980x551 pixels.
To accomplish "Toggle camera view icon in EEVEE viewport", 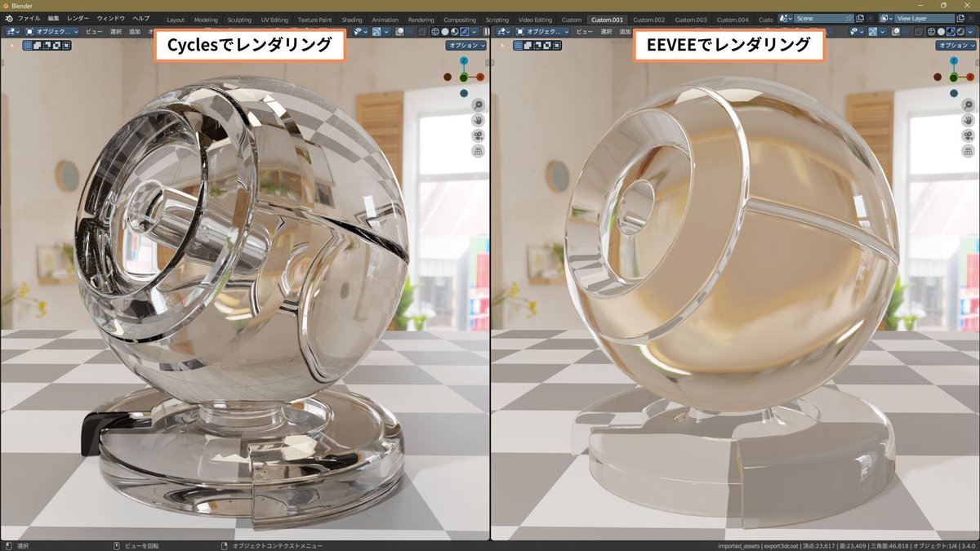I will point(968,136).
